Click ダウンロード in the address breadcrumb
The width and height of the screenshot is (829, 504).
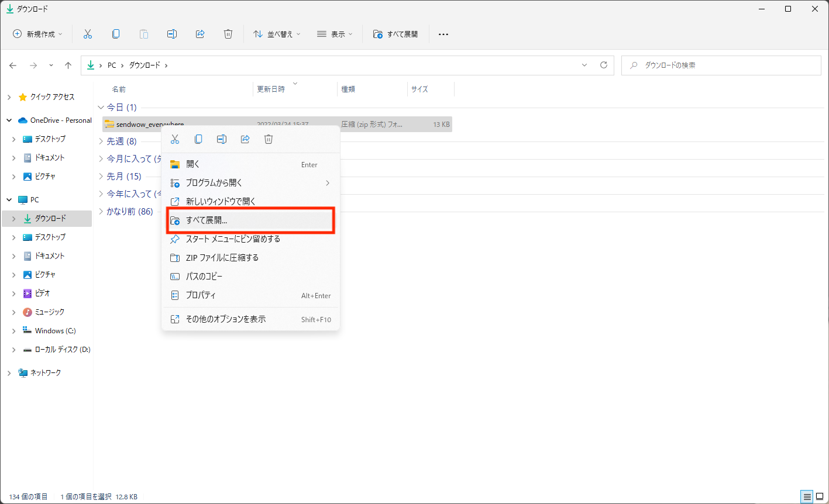click(145, 65)
